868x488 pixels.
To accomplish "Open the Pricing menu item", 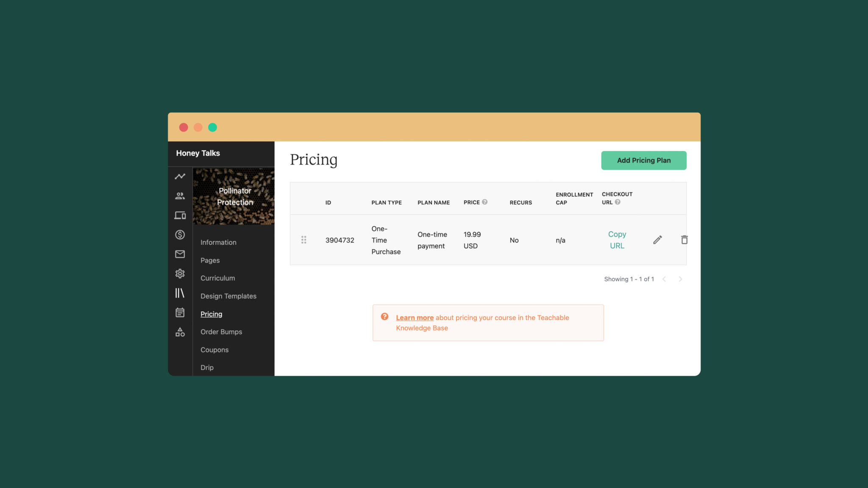I will tap(211, 314).
